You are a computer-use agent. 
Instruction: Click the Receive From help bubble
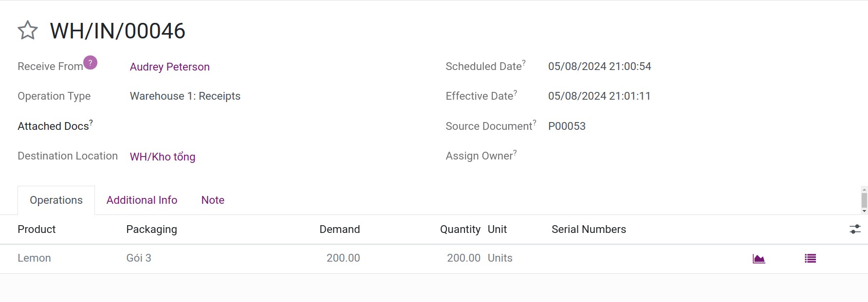90,63
